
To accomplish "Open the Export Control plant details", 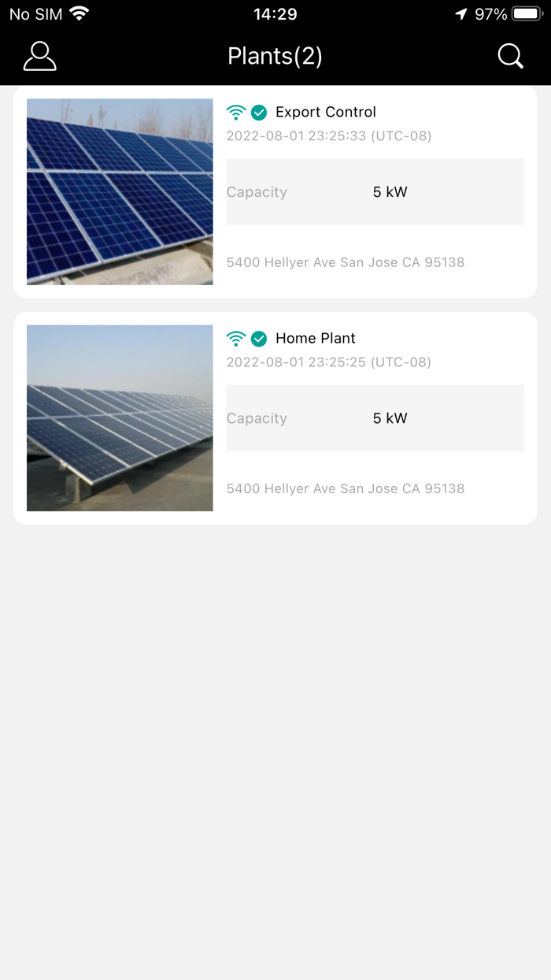I will (326, 112).
